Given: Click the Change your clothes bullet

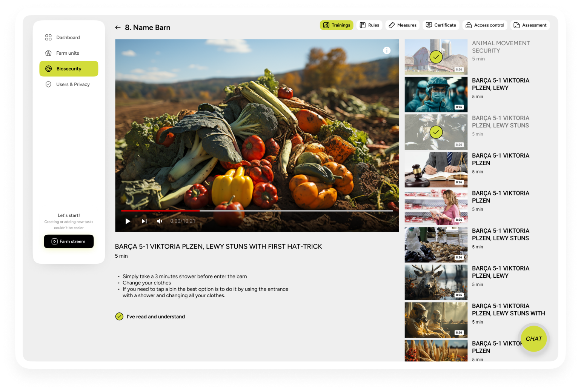Looking at the screenshot, I should click(147, 283).
